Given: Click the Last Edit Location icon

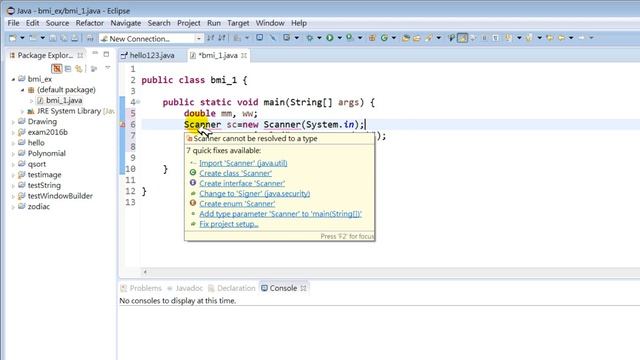Looking at the screenshot, I should pos(550,38).
